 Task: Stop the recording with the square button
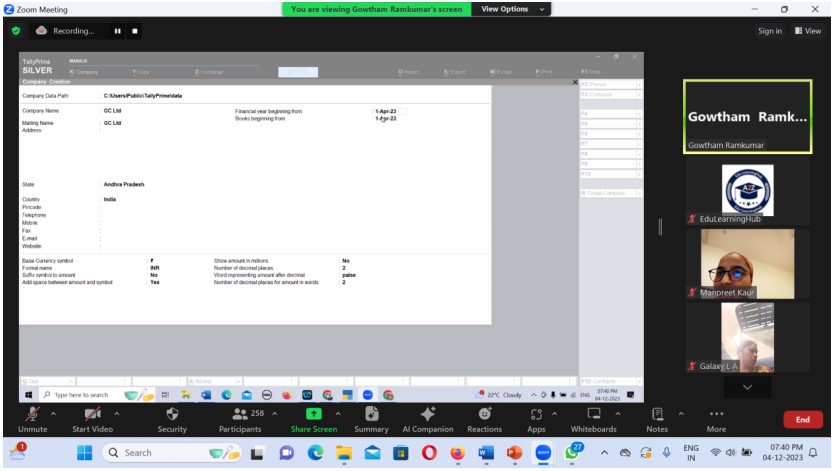135,31
